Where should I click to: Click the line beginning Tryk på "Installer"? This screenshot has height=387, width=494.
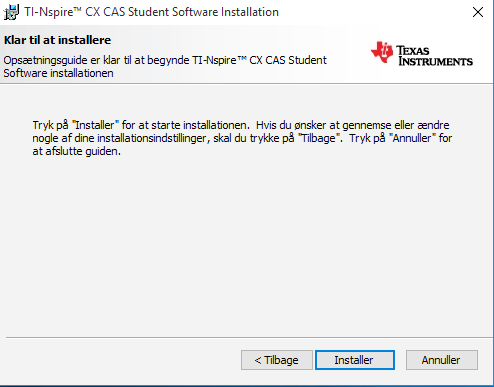[x=241, y=125]
